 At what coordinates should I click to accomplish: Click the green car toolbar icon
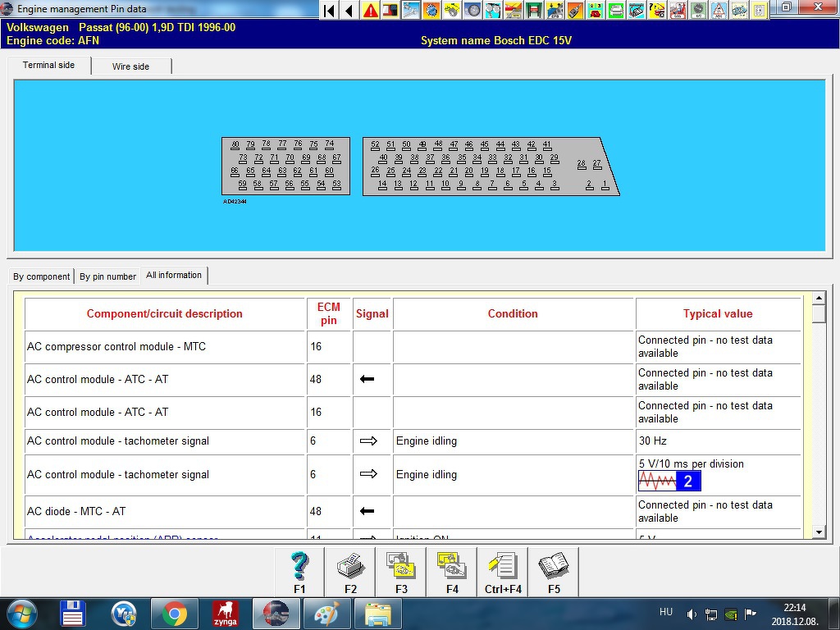[x=617, y=10]
